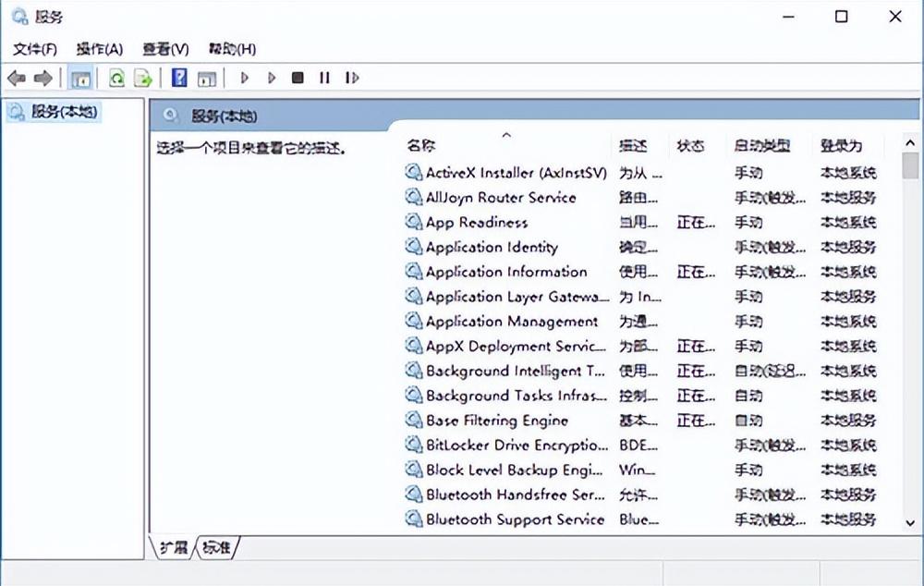Click gear icon beside Bluetooth Support Service
Image resolution: width=924 pixels, height=586 pixels.
[414, 519]
